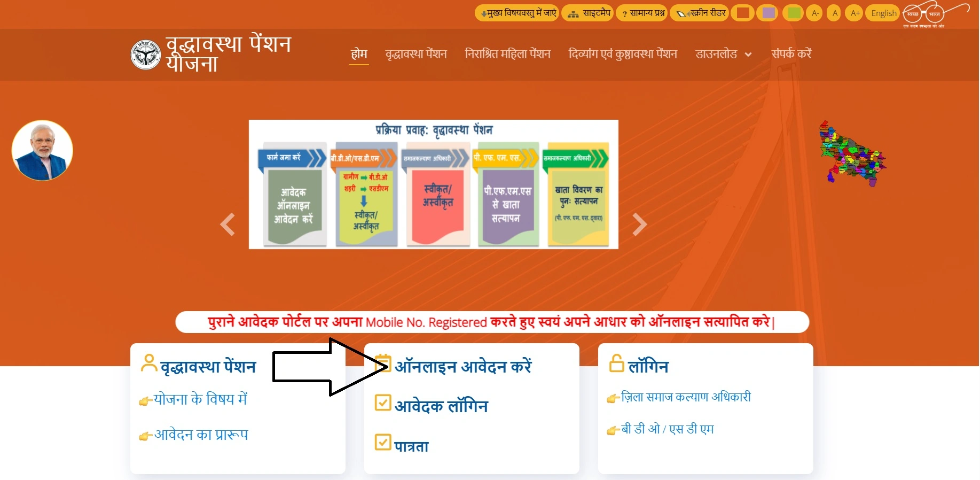
Task: Open the Swachh Bharat spectacles logo
Action: click(936, 13)
